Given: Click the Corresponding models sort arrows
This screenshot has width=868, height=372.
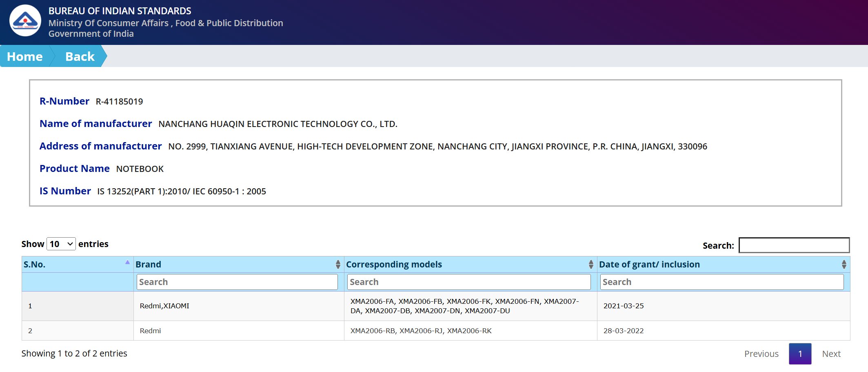Looking at the screenshot, I should tap(591, 265).
